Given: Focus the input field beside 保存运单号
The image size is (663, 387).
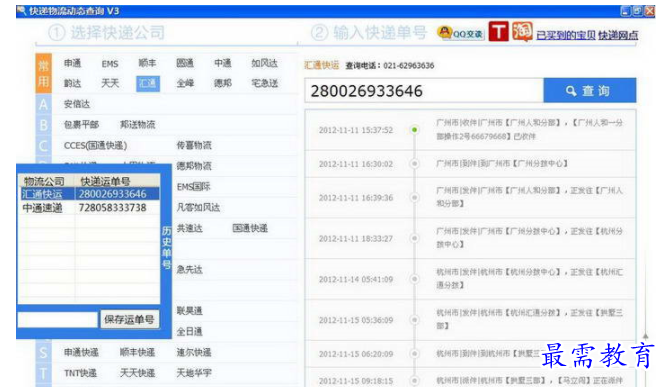Looking at the screenshot, I should (x=58, y=319).
